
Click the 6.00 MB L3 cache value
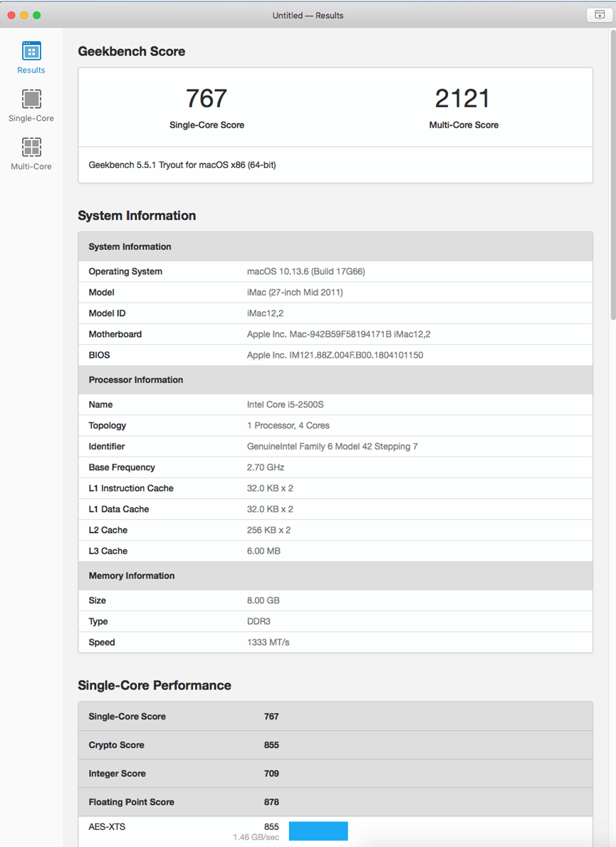[263, 551]
